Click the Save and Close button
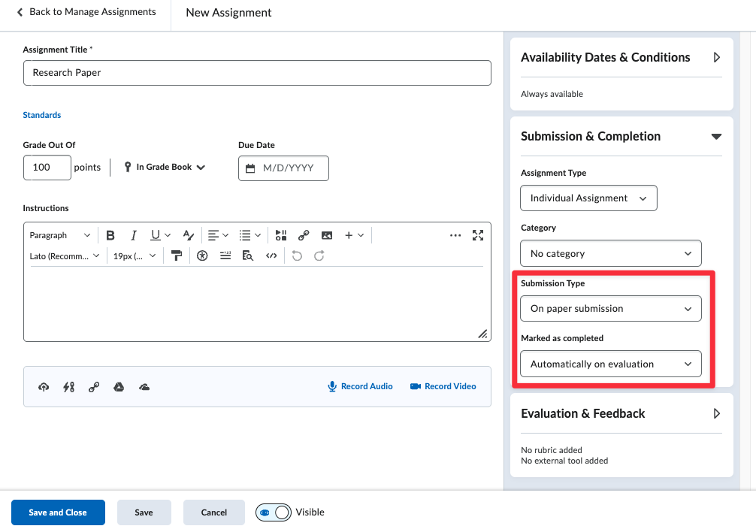 pyautogui.click(x=58, y=512)
